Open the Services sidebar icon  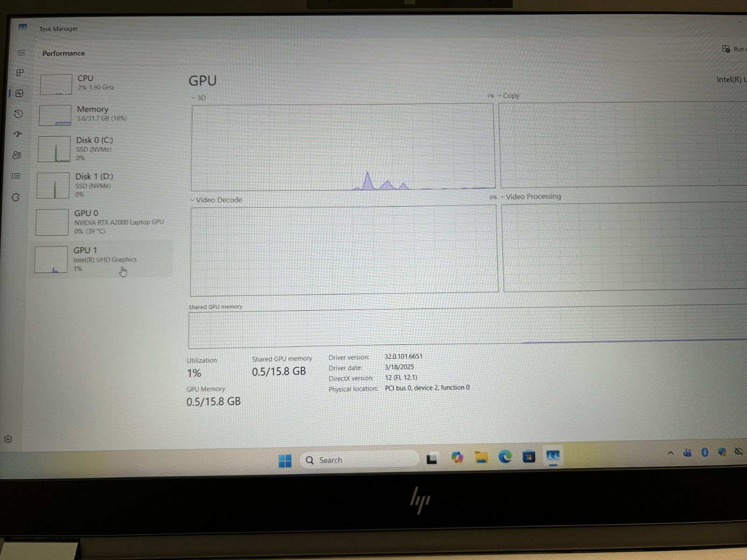15,197
